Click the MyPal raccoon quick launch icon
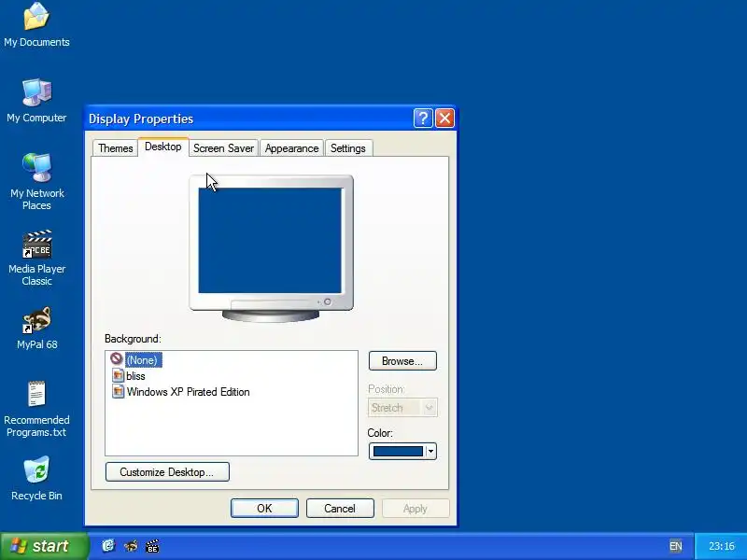 pyautogui.click(x=131, y=546)
